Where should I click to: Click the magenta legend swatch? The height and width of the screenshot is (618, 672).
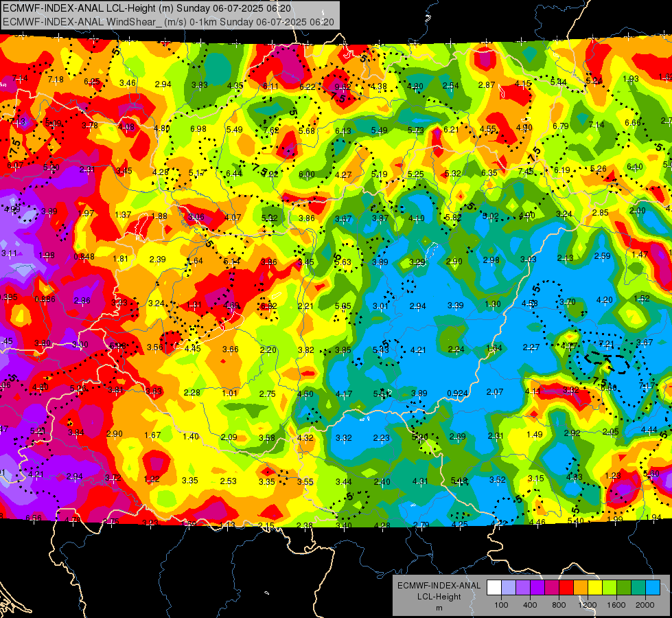pyautogui.click(x=552, y=588)
